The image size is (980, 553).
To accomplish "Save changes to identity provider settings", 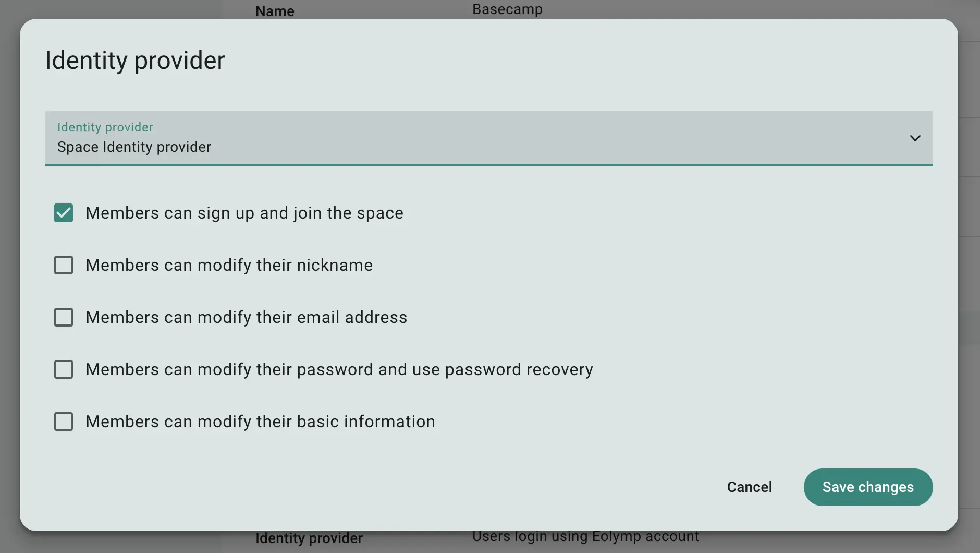I will (x=868, y=487).
